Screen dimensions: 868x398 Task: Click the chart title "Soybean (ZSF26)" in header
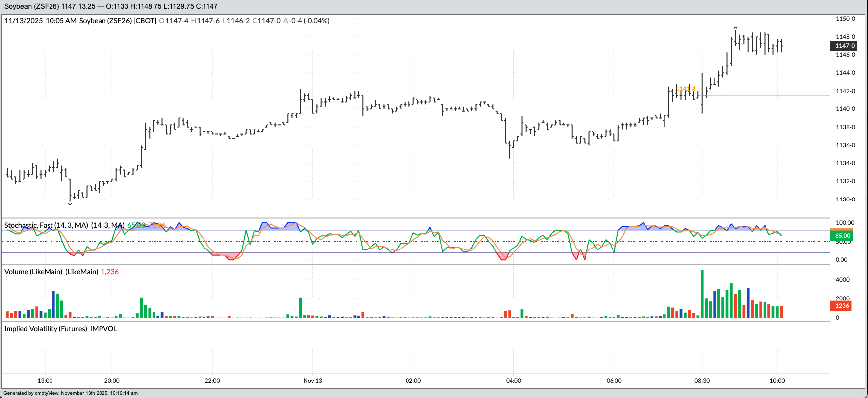point(32,6)
